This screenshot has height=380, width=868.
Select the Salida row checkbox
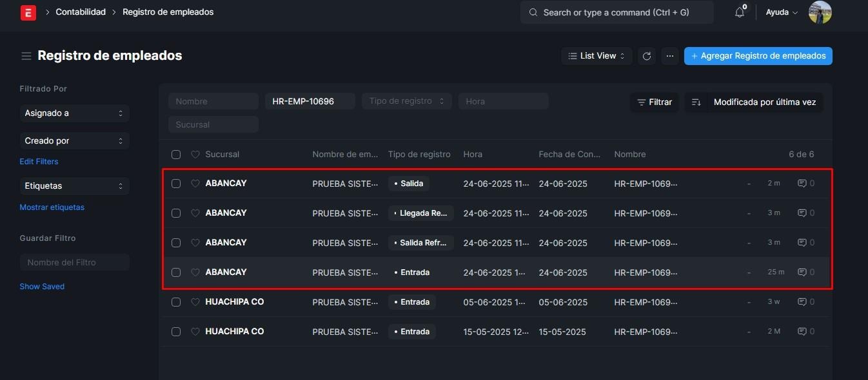coord(176,184)
